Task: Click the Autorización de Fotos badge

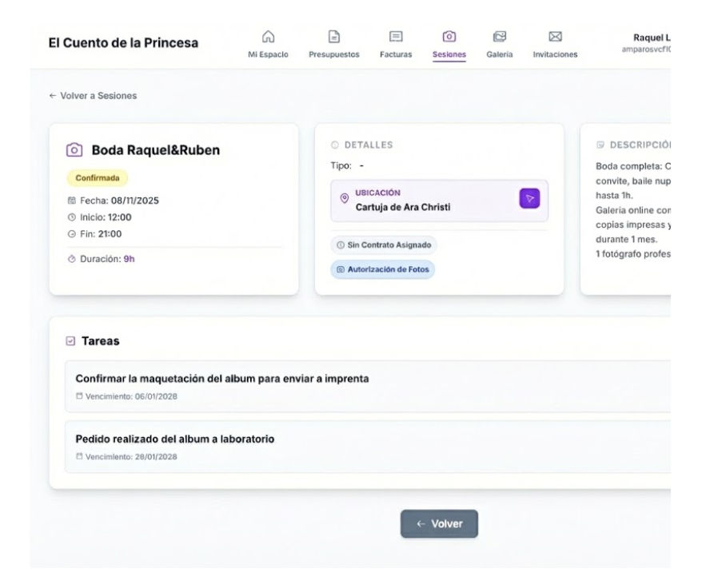Action: coord(383,270)
